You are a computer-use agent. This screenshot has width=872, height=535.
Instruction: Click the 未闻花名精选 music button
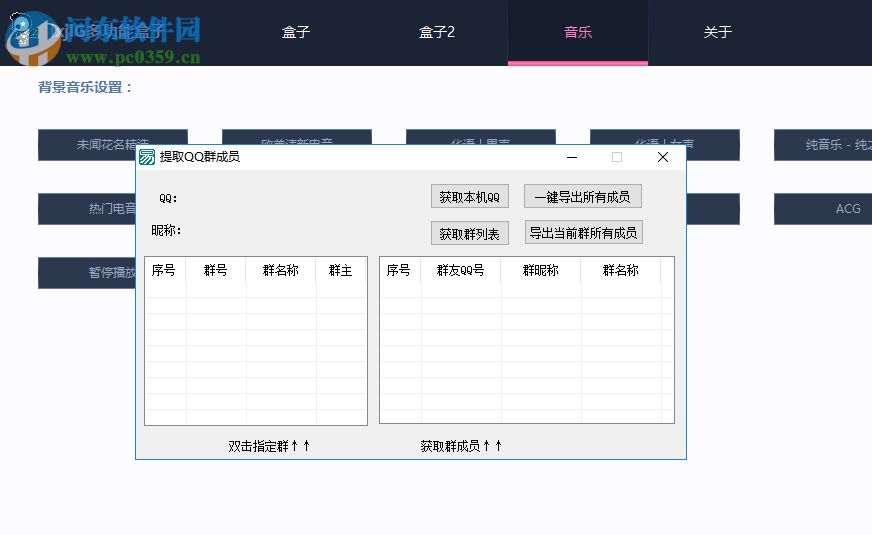click(x=112, y=144)
